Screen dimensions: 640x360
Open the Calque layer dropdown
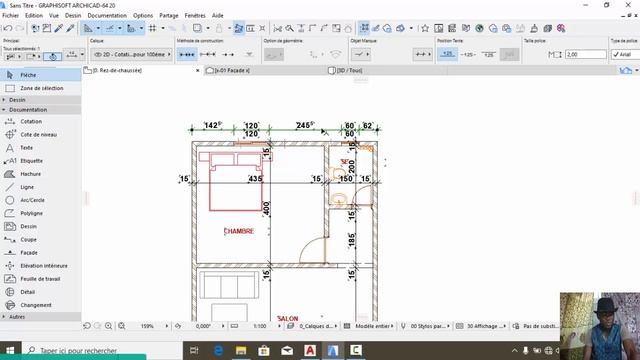coord(131,54)
